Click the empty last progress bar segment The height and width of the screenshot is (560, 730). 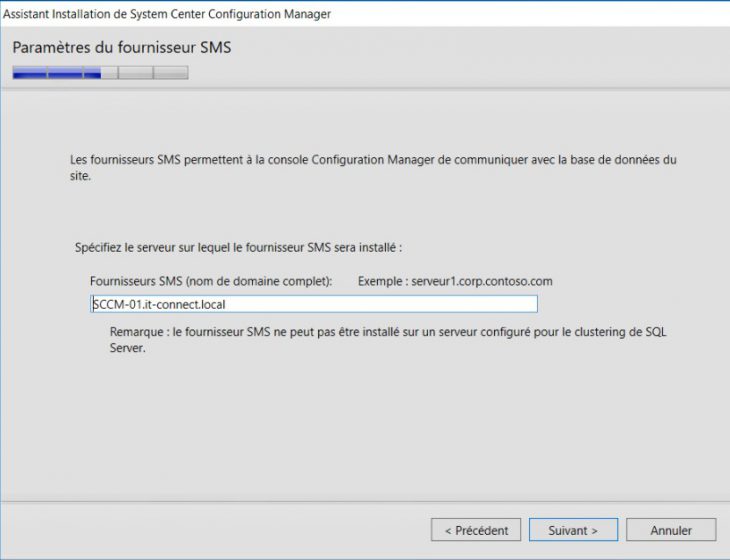[171, 72]
